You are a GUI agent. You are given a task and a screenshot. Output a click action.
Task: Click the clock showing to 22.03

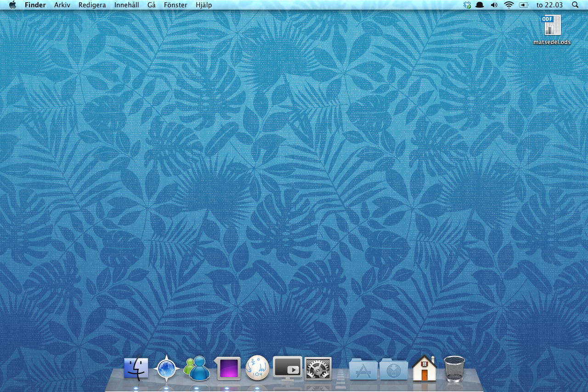click(549, 5)
